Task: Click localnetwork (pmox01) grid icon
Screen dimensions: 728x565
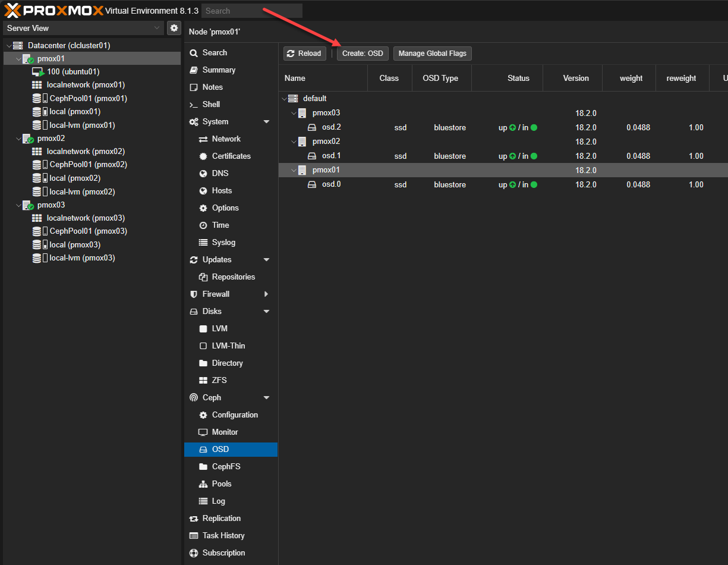Action: click(x=37, y=85)
